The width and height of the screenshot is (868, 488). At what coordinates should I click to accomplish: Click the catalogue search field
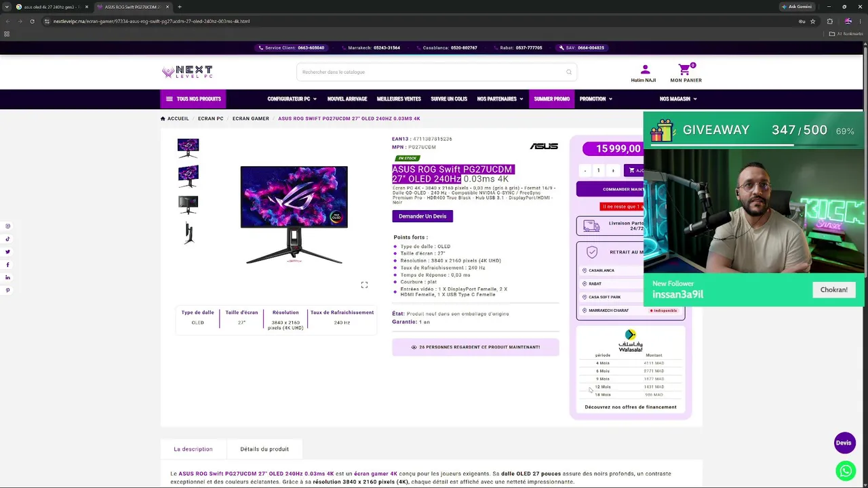(437, 72)
